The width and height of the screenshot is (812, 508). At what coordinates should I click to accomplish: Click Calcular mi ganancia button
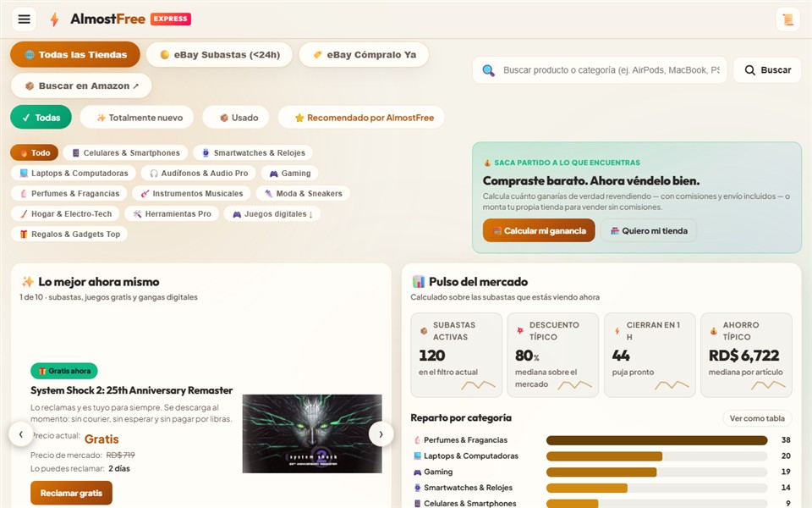point(539,230)
